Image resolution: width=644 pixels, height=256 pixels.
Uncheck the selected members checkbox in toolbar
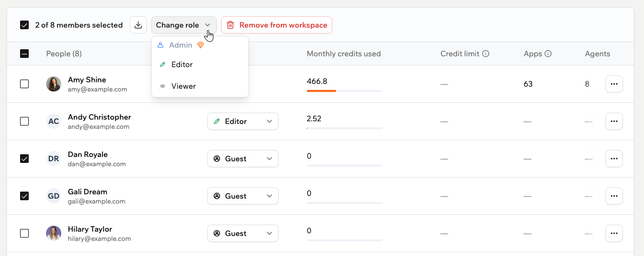point(24,25)
